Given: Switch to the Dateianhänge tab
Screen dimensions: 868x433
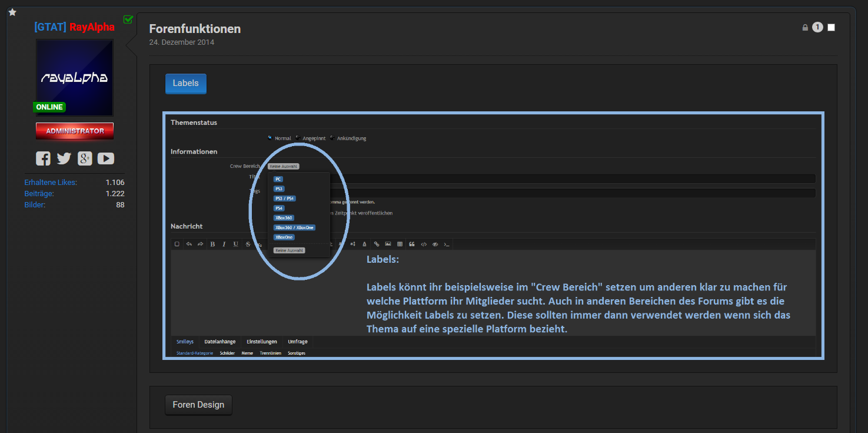Looking at the screenshot, I should (x=220, y=342).
